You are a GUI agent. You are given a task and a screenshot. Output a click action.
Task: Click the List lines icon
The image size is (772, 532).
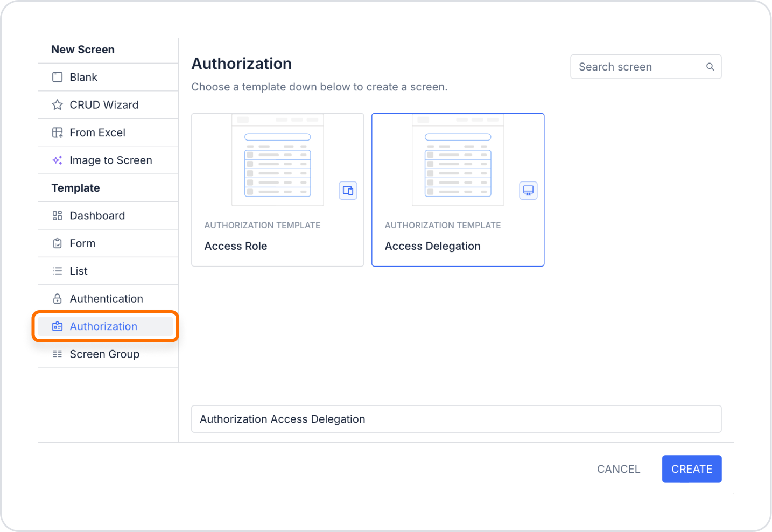coord(57,271)
